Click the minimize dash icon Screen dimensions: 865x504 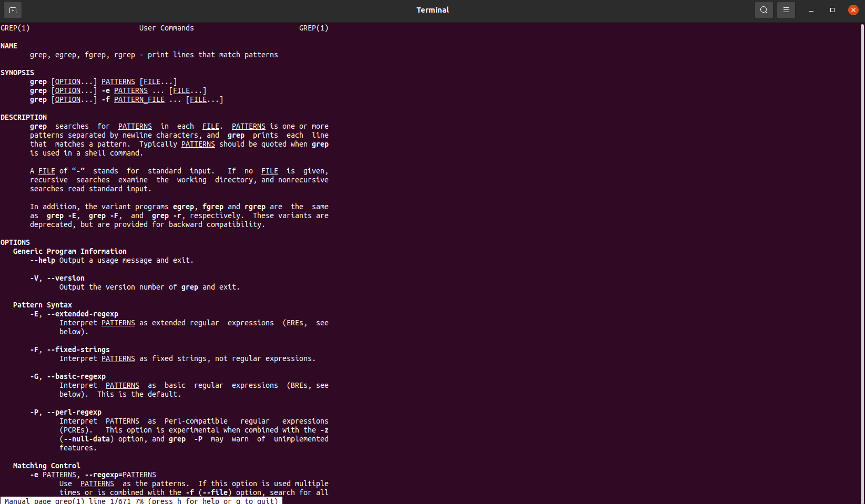click(811, 10)
